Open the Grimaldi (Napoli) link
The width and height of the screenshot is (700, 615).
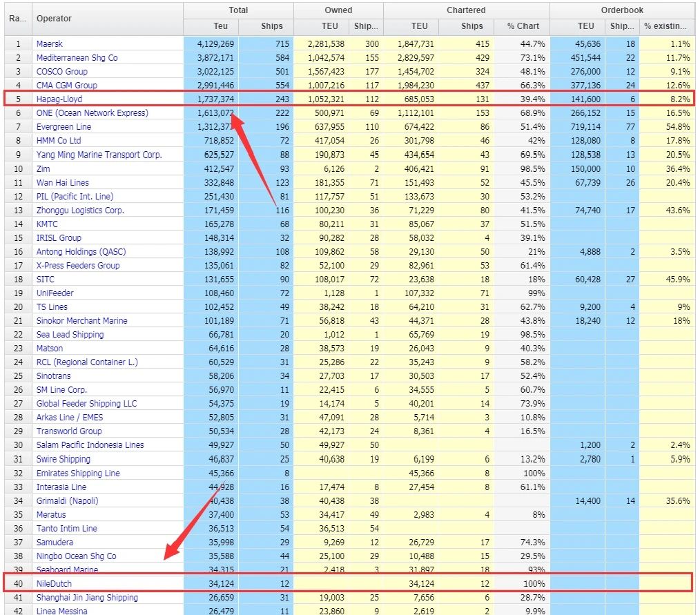(x=67, y=501)
